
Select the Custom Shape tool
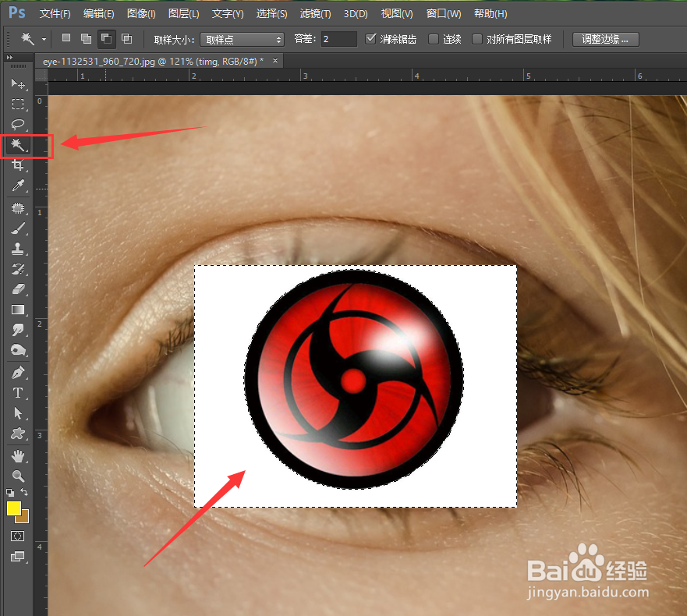click(x=17, y=434)
